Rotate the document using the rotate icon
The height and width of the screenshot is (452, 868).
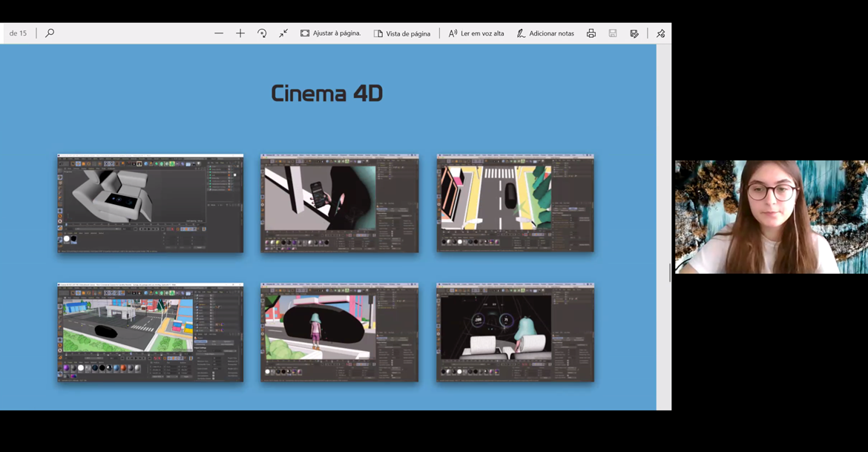[x=262, y=33]
